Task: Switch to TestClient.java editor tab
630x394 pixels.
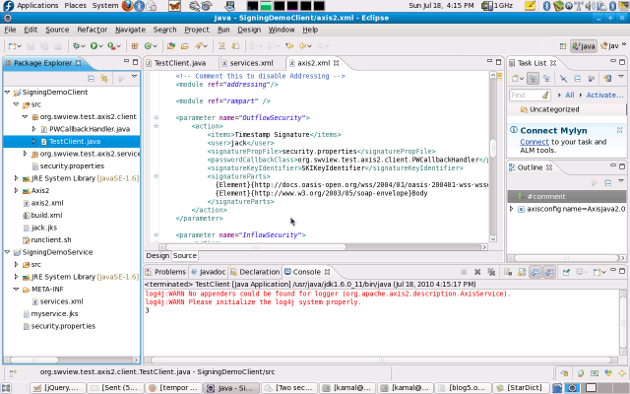Action: pos(180,63)
